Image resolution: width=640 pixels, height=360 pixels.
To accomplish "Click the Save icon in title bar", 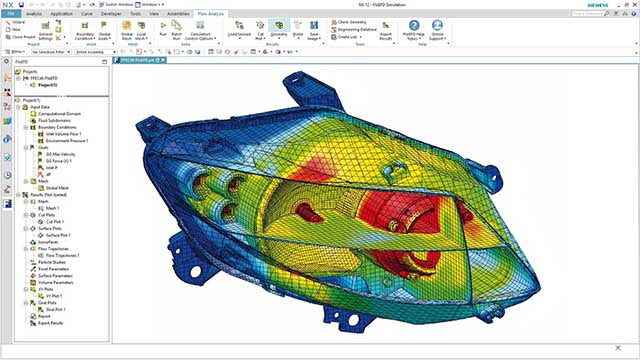I will point(21,5).
